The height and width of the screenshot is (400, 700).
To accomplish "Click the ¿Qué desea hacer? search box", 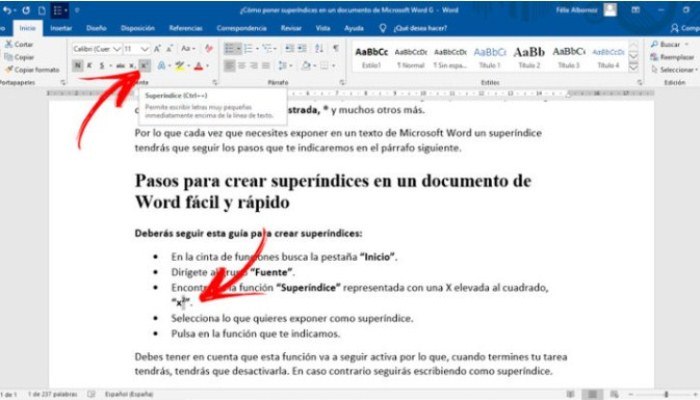I will (x=420, y=28).
